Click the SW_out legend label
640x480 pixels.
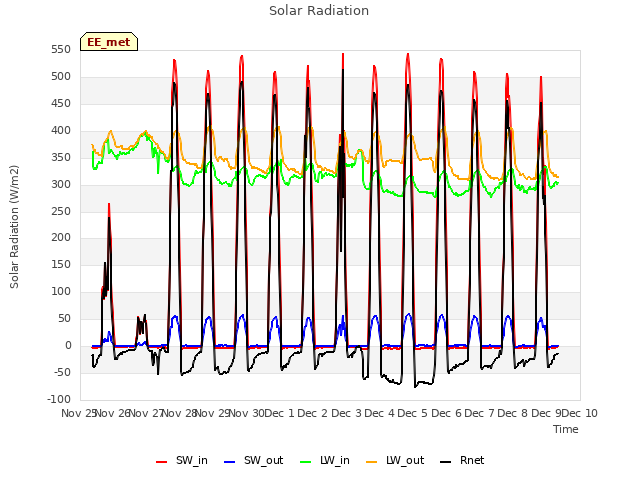(x=263, y=460)
